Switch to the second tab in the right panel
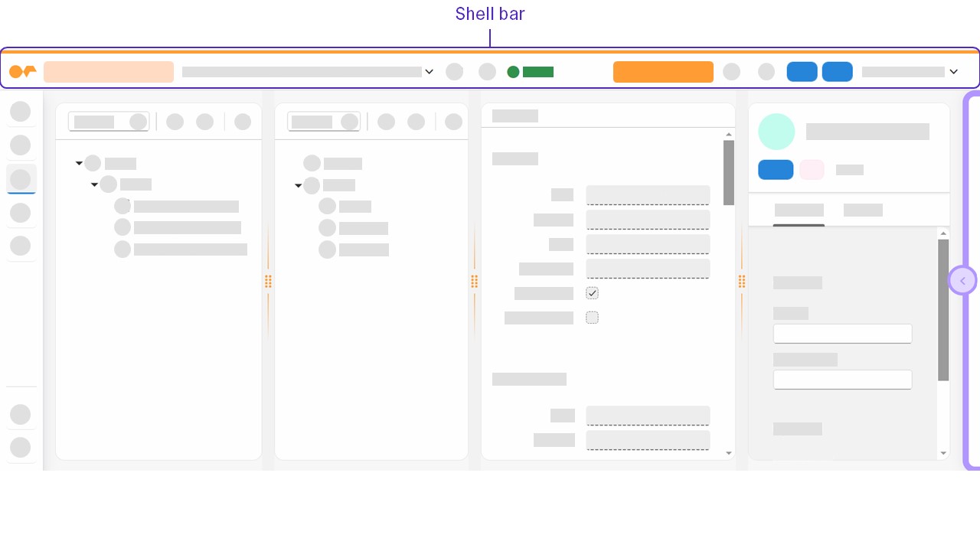Image resolution: width=980 pixels, height=551 pixels. point(863,210)
